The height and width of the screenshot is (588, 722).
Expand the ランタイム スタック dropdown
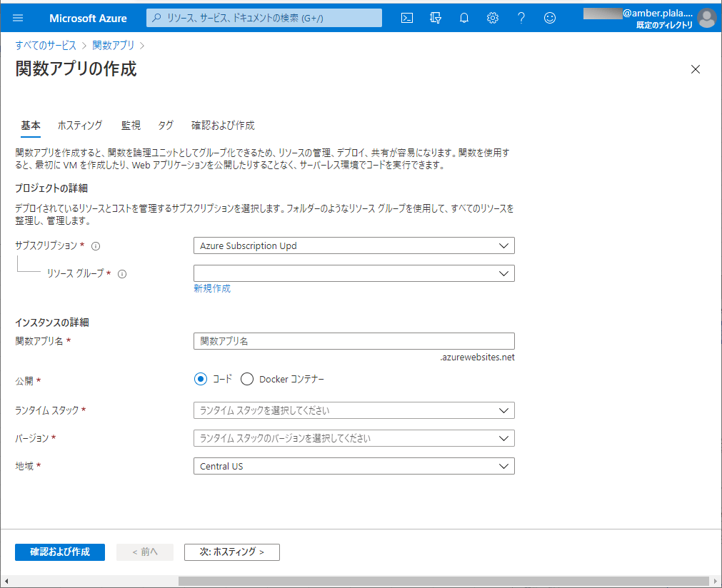354,411
